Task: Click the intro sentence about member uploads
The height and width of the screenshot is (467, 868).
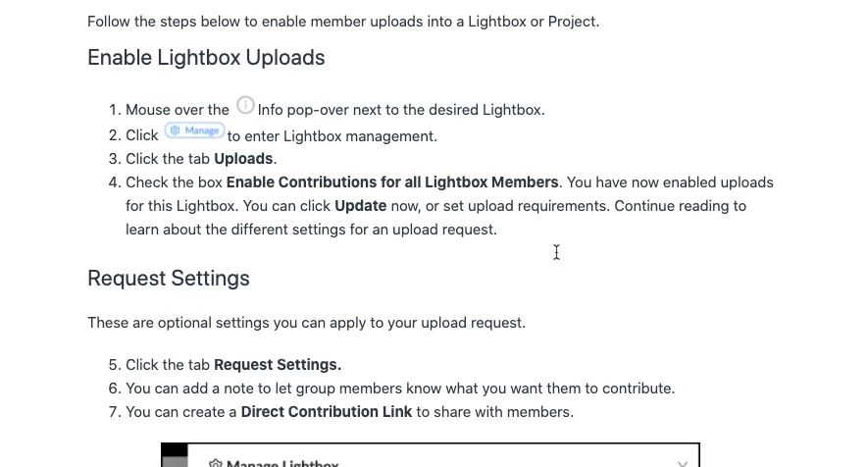Action: tap(343, 22)
